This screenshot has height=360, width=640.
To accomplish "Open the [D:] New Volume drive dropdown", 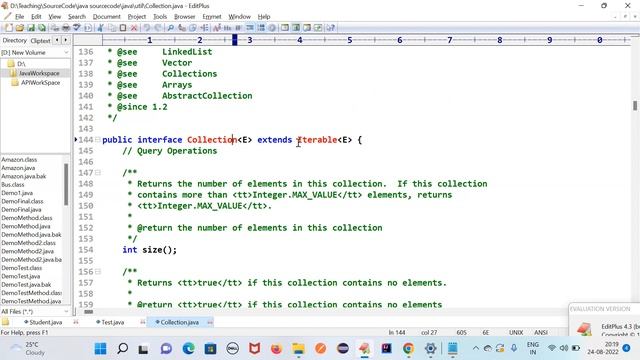I will point(66,53).
